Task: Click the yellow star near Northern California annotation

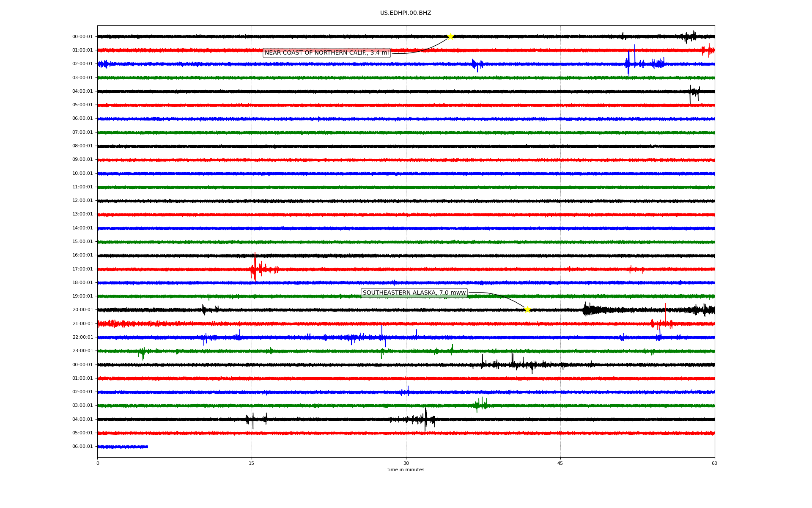Action: click(450, 36)
